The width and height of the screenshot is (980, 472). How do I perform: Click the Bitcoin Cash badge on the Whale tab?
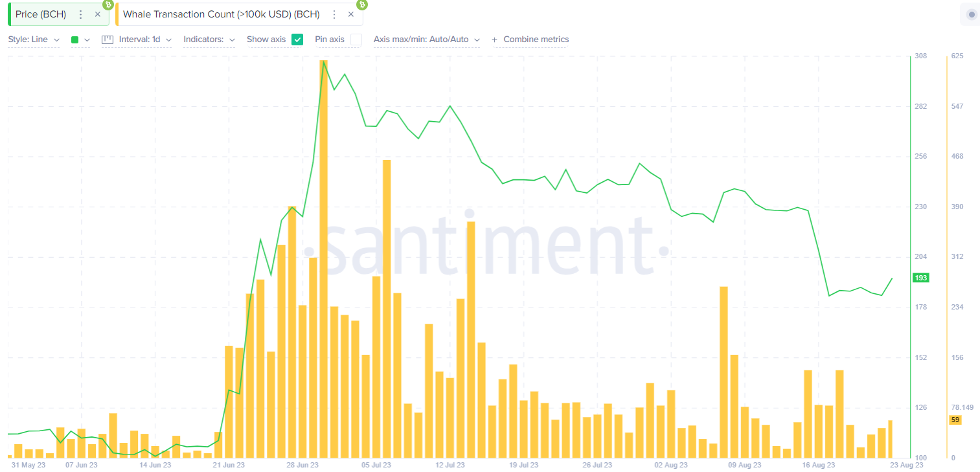tap(361, 5)
